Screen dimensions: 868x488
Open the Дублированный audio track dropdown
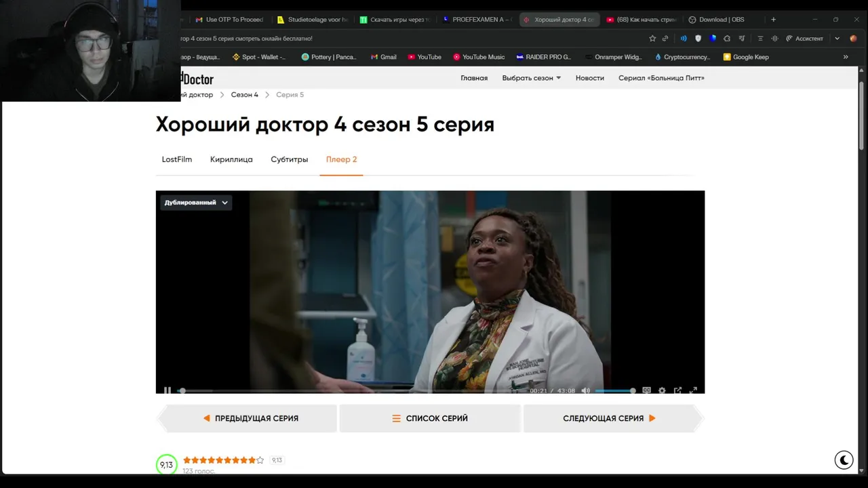(x=196, y=202)
